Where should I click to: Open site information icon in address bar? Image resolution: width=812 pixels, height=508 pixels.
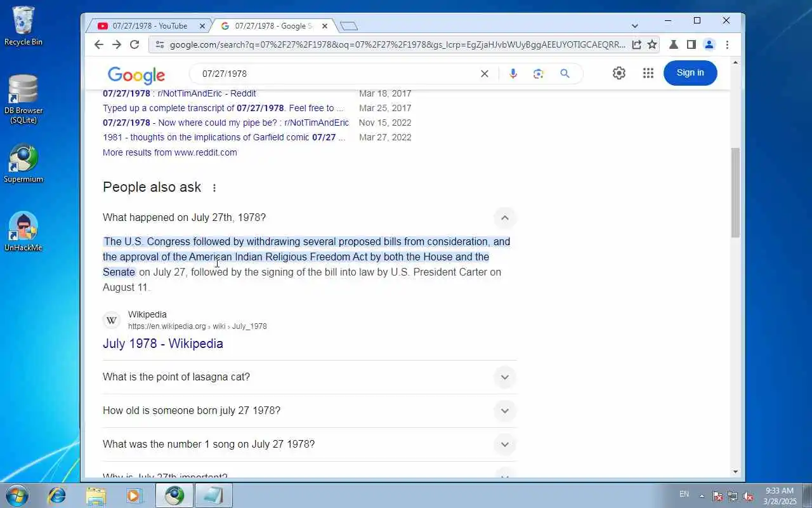point(159,44)
